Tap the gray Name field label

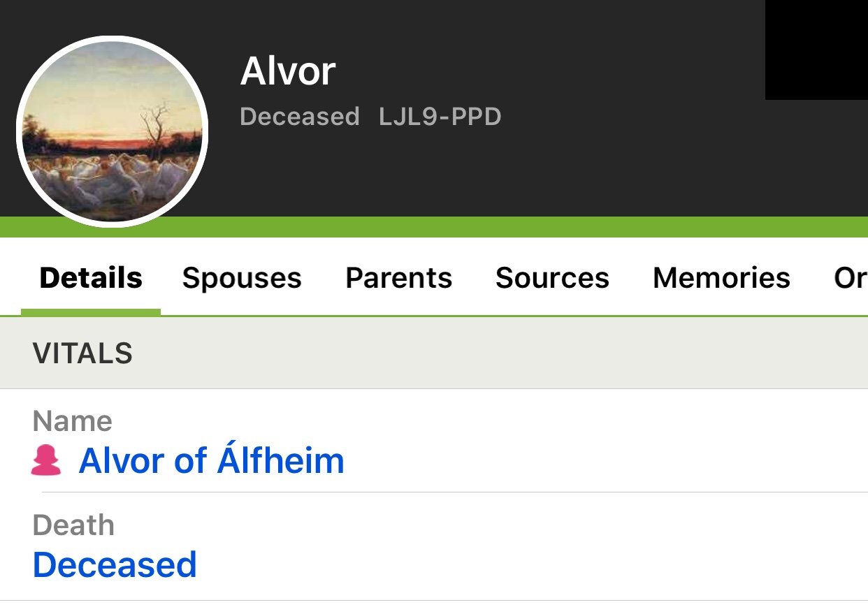click(72, 421)
